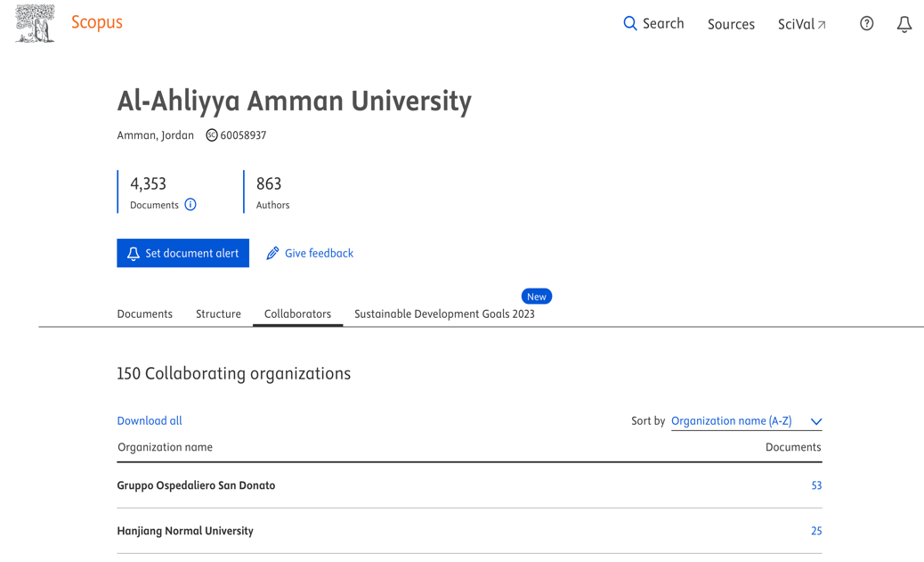
Task: Click the Organization name column header
Action: (x=165, y=447)
